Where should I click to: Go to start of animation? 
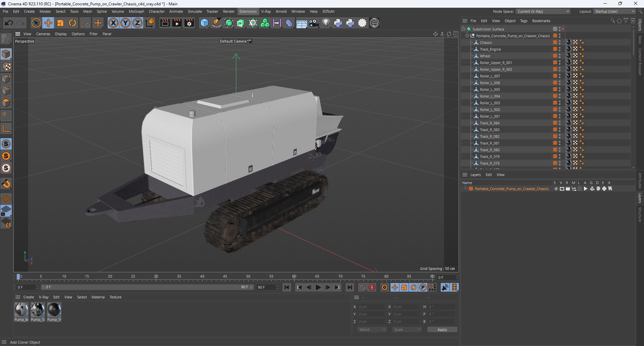pyautogui.click(x=287, y=287)
